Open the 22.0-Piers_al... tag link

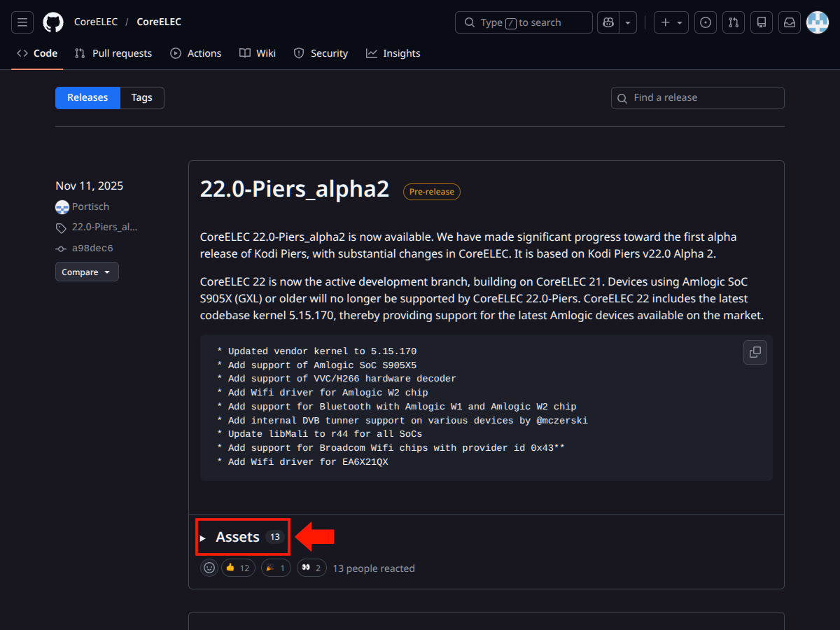click(104, 227)
